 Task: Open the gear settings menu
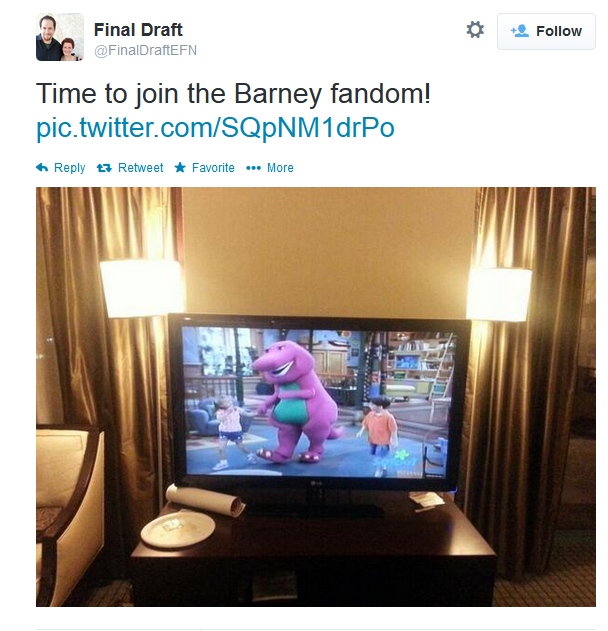(475, 30)
